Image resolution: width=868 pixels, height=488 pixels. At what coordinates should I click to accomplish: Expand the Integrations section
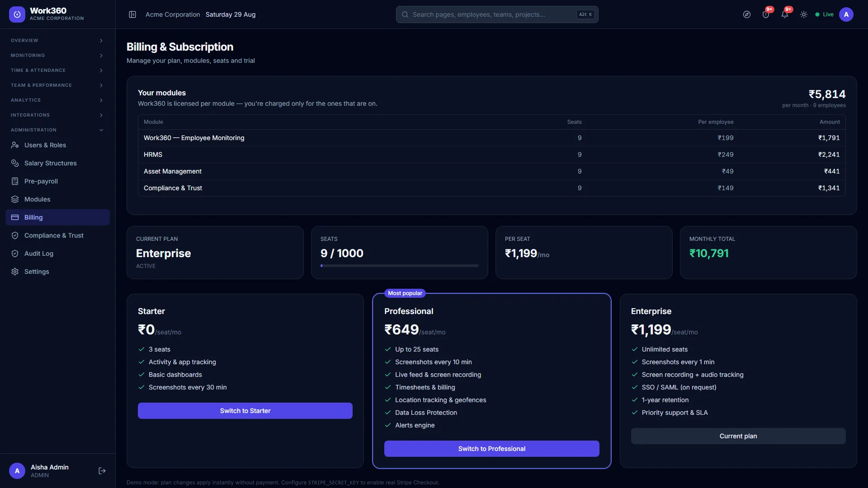pyautogui.click(x=57, y=115)
